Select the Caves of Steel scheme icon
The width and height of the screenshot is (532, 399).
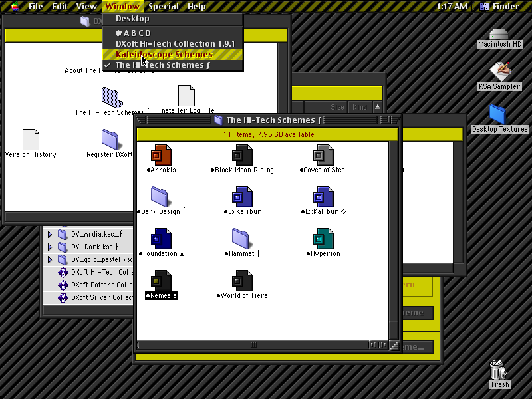click(323, 155)
